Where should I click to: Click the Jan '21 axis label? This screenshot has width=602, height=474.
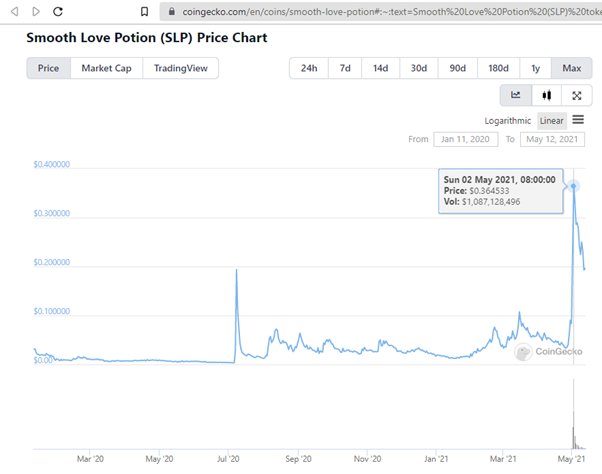click(x=436, y=459)
